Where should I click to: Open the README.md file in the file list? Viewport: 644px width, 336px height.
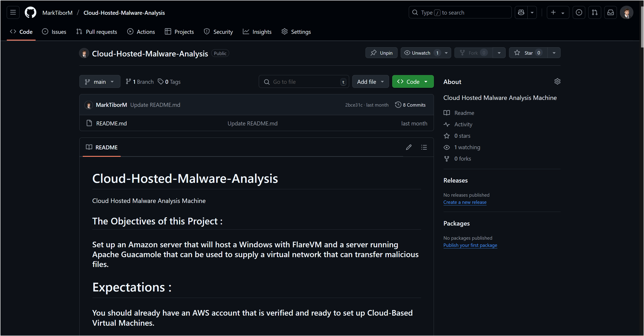(x=111, y=123)
